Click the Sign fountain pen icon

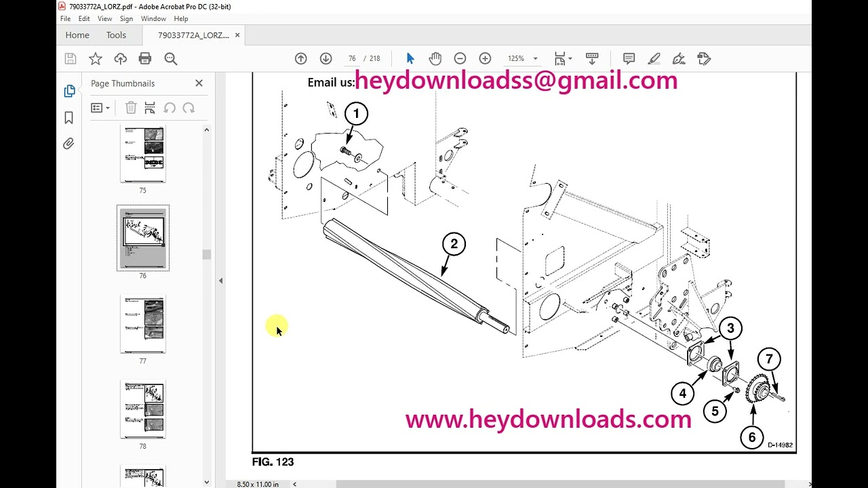[x=679, y=59]
